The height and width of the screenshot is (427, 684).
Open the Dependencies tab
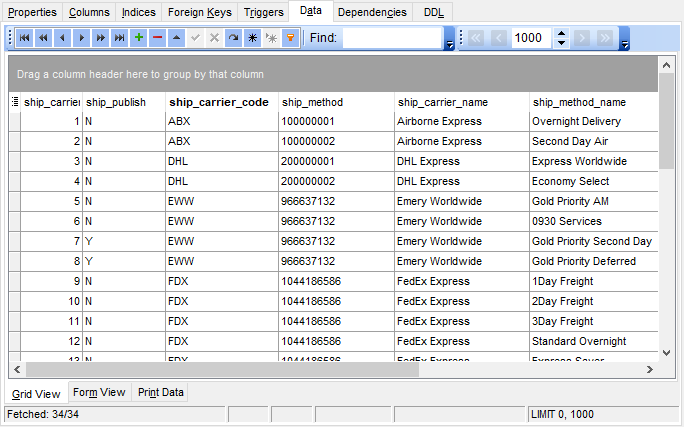click(372, 12)
